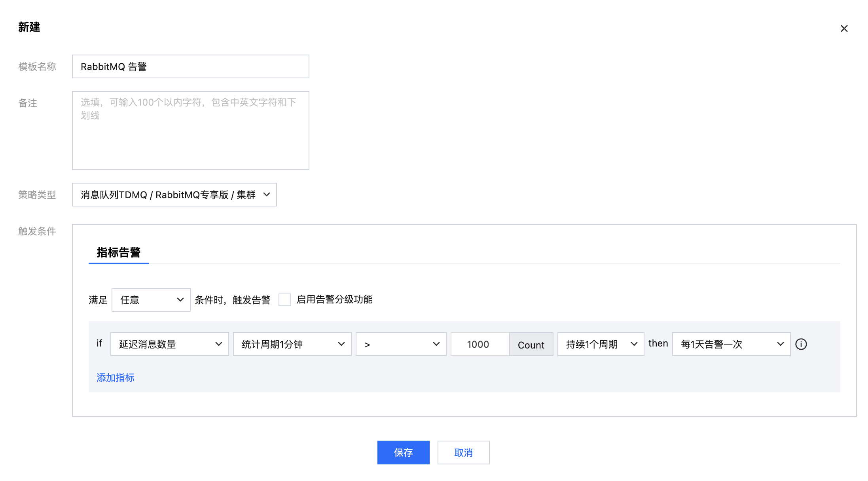Click the chevron arrow of 策略类型 selector
This screenshot has height=481, width=868.
click(267, 195)
